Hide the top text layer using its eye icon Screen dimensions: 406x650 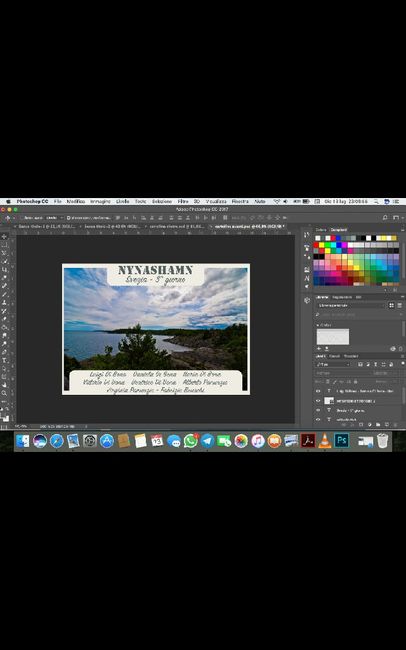[318, 391]
